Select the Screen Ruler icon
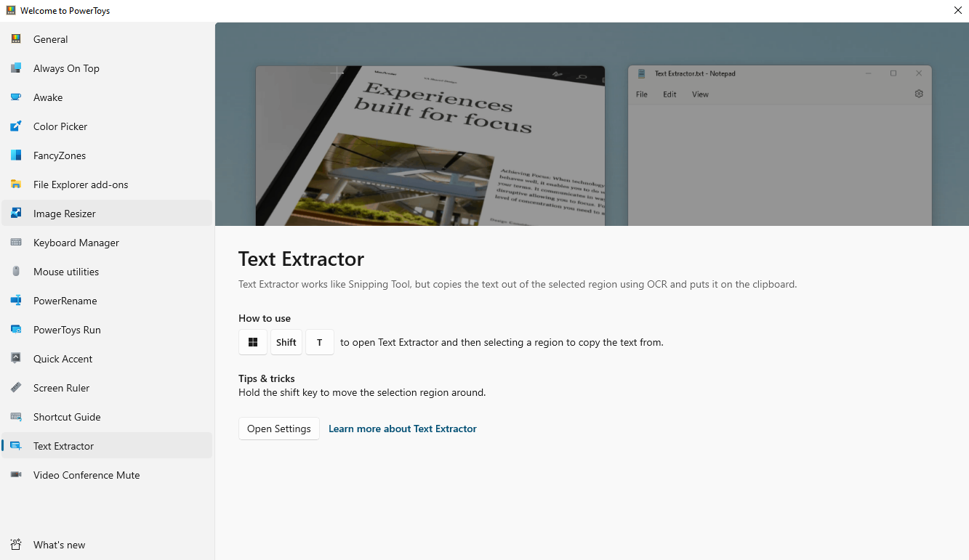This screenshot has width=969, height=560. pyautogui.click(x=16, y=388)
